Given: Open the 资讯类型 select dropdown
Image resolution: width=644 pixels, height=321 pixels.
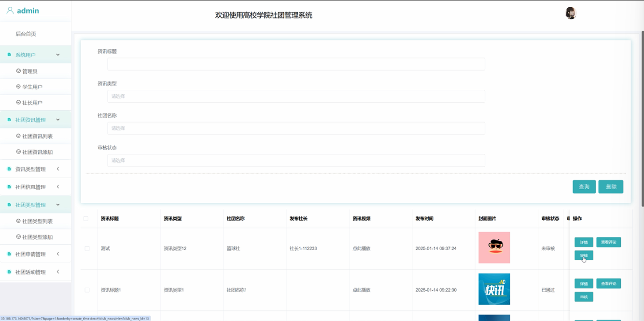Looking at the screenshot, I should click(x=296, y=96).
